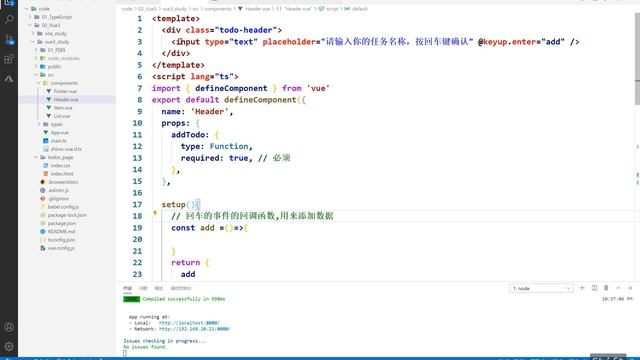This screenshot has height=360, width=640.
Task: Create a new terminal with the plus icon
Action: 582,288
